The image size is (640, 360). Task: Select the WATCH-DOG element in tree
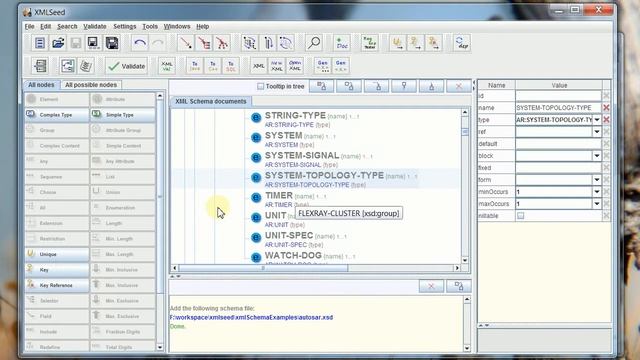(x=293, y=256)
